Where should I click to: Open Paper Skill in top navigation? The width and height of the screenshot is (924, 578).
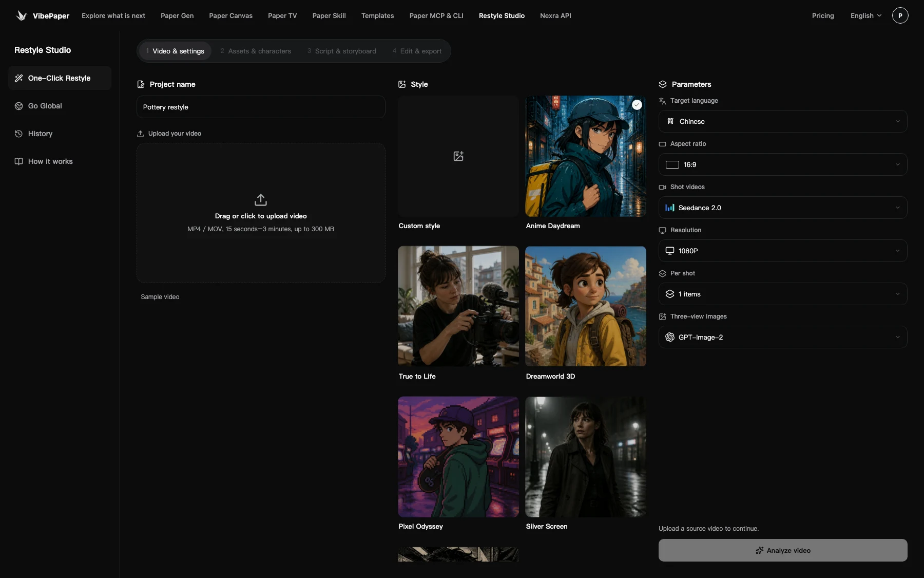[329, 15]
